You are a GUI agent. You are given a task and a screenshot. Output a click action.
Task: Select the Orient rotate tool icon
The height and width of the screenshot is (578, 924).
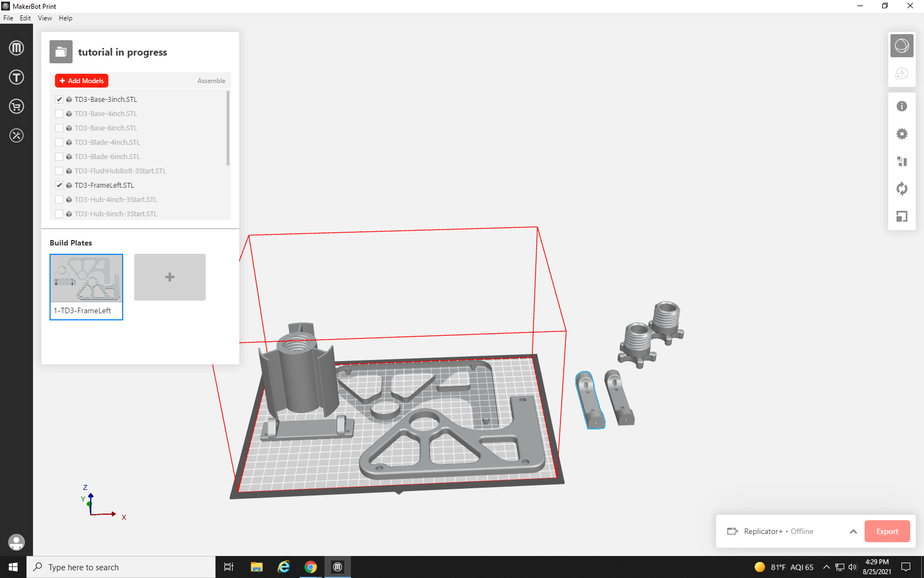[902, 189]
